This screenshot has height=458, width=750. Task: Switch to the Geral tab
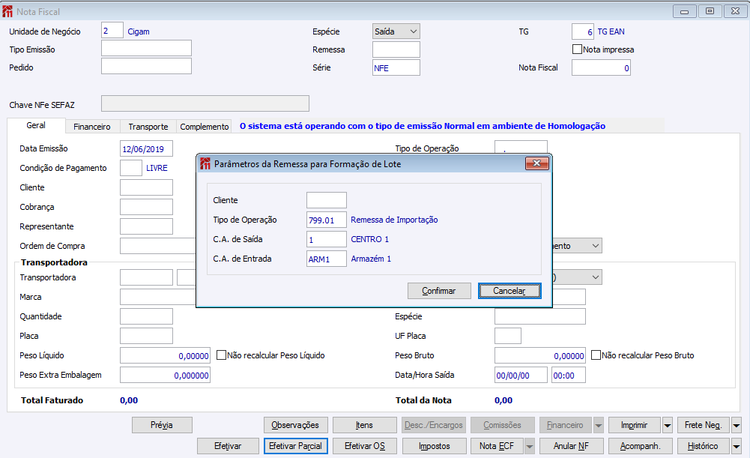tap(36, 125)
